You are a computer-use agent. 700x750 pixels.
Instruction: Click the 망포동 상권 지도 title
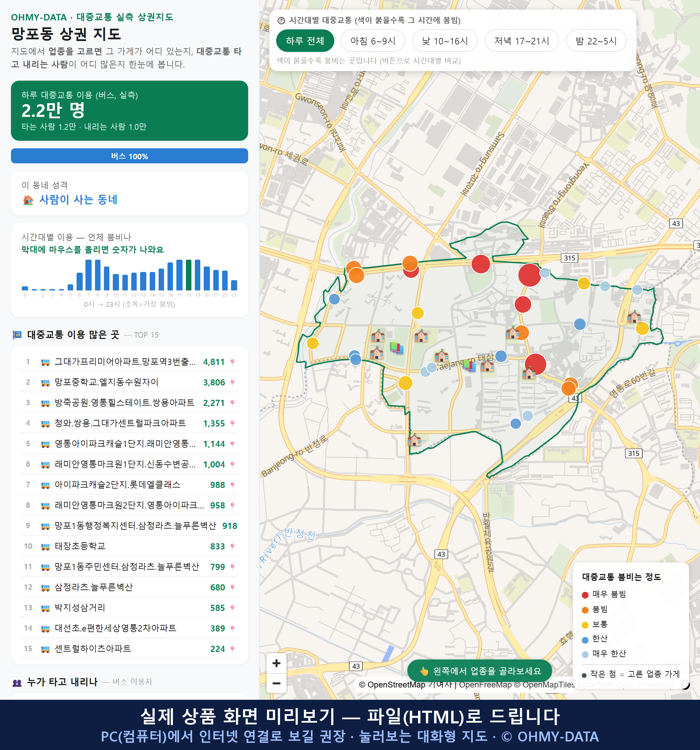pyautogui.click(x=66, y=34)
